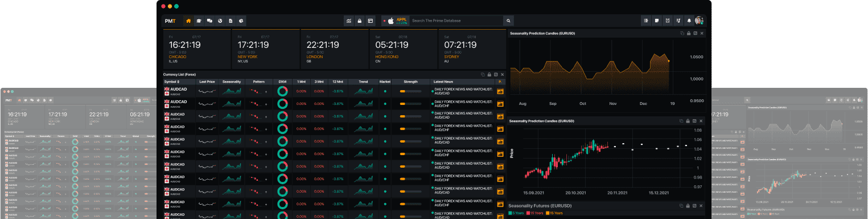Toggle the lock icon in the top toolbar

359,21
